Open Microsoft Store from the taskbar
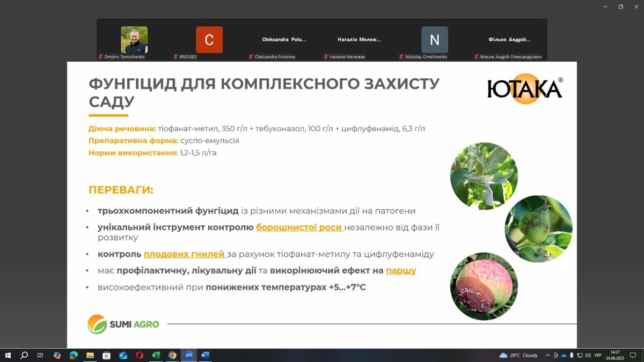644x362 pixels. click(x=106, y=355)
